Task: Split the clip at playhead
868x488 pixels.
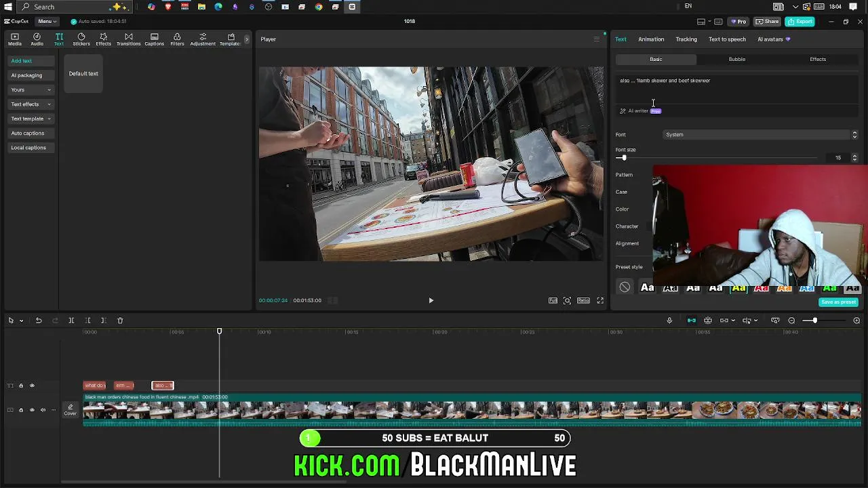Action: pyautogui.click(x=71, y=321)
